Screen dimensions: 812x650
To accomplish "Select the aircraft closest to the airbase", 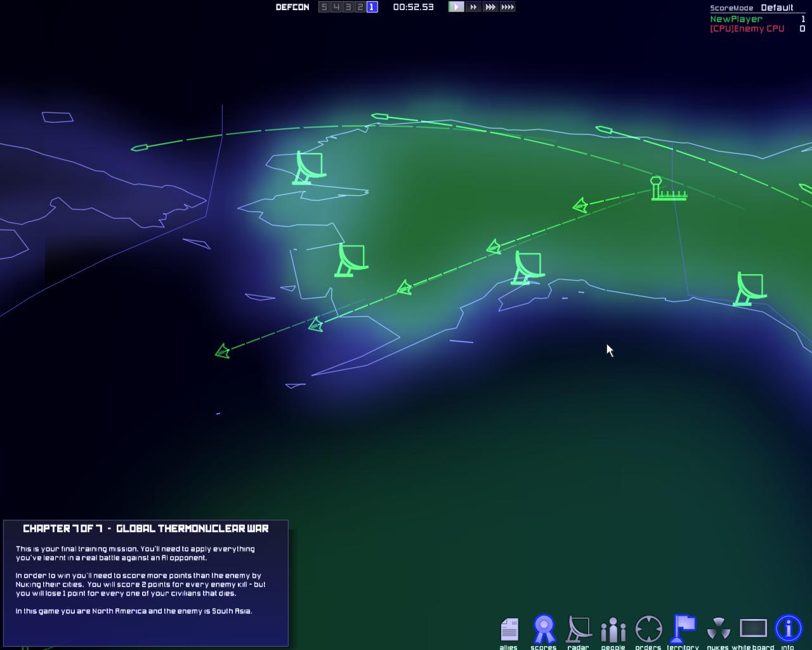I will (x=580, y=205).
